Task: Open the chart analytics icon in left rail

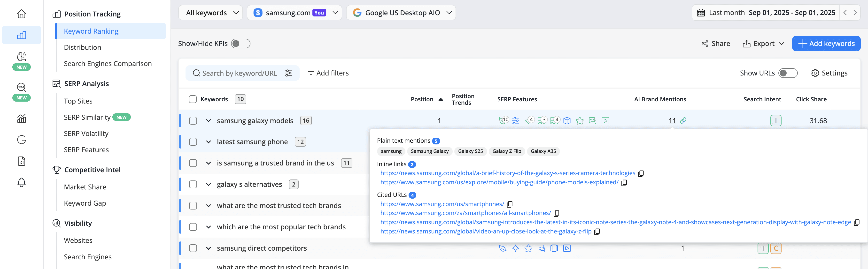Action: pos(22,118)
